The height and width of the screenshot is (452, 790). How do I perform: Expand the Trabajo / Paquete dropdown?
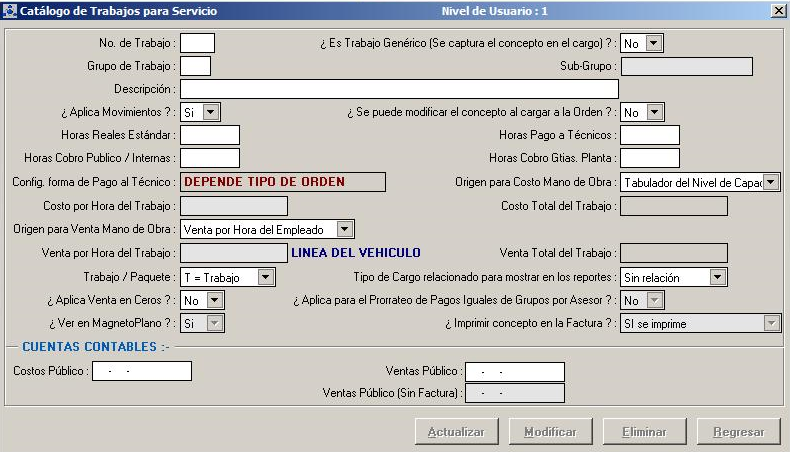266,277
